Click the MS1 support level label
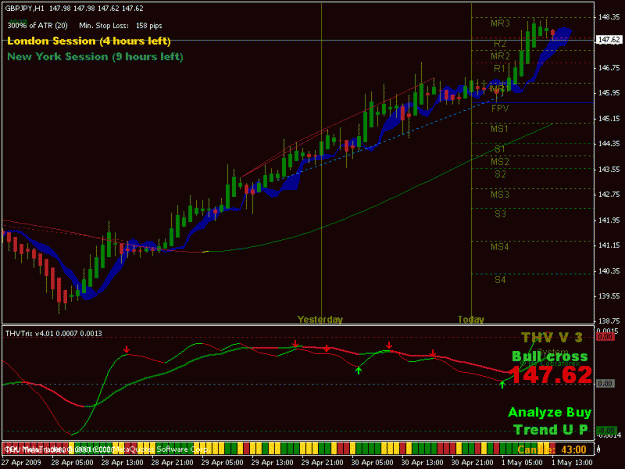Image resolution: width=625 pixels, height=469 pixels. point(499,129)
